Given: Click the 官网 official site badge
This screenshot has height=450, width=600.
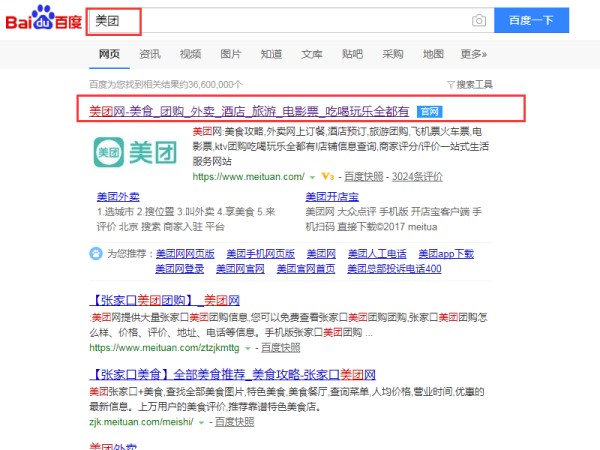Looking at the screenshot, I should [429, 111].
